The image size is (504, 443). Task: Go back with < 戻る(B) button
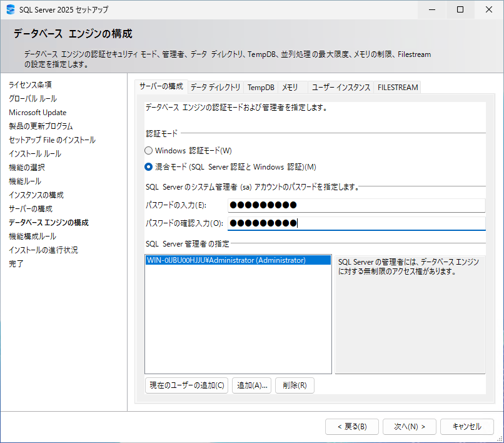352,427
